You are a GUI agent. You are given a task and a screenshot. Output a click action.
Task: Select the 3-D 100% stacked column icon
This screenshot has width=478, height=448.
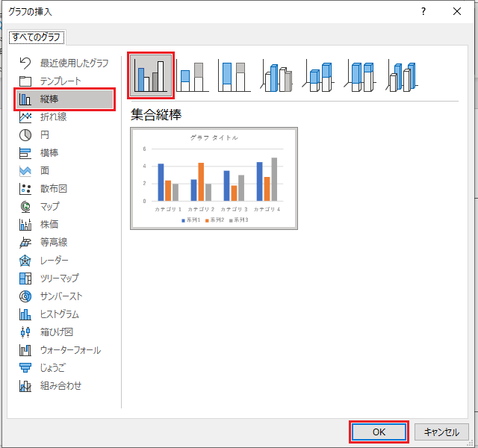pyautogui.click(x=362, y=75)
